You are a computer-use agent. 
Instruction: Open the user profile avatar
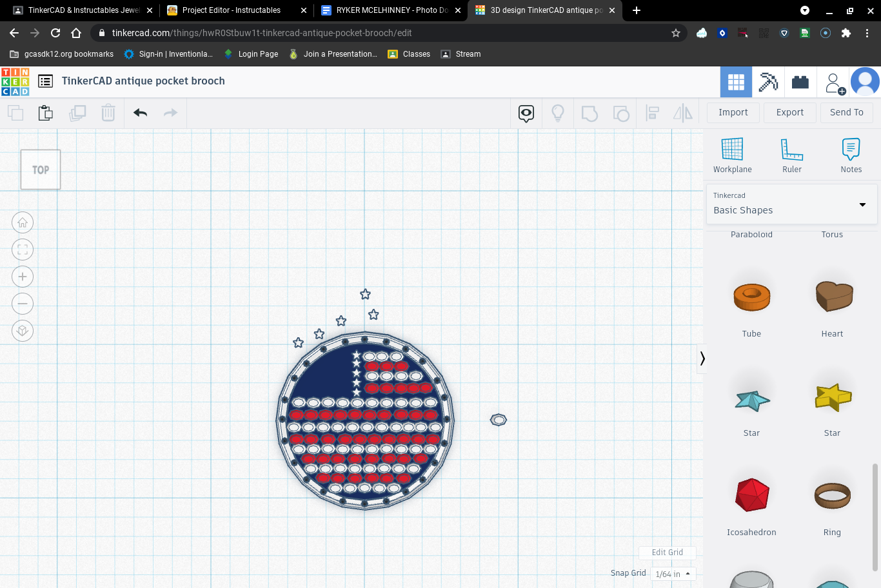[865, 82]
